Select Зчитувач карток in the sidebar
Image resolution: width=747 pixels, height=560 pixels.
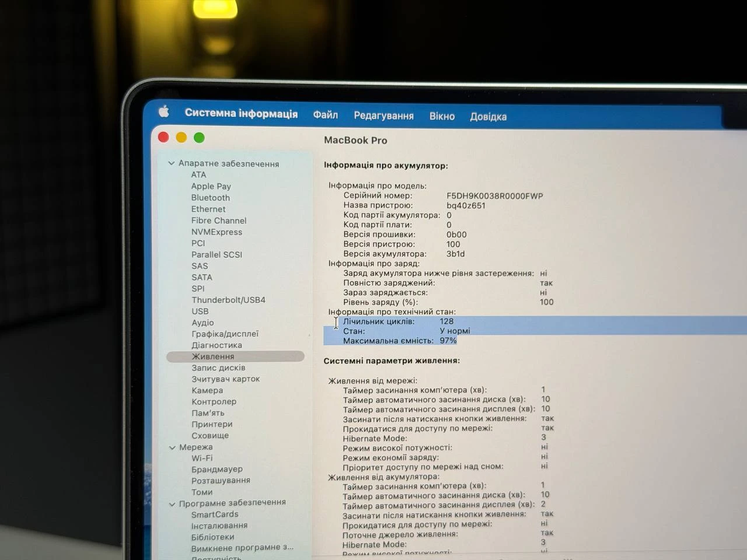[x=225, y=379]
